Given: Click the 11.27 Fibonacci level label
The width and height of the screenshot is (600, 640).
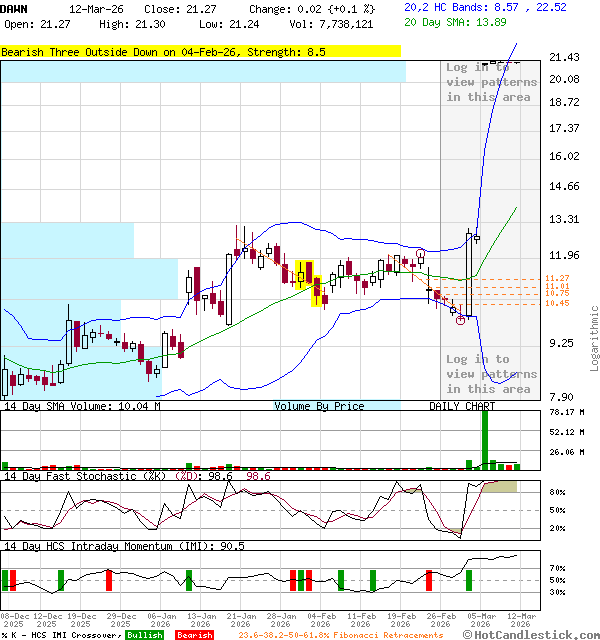Looking at the screenshot, I should click(x=557, y=278).
